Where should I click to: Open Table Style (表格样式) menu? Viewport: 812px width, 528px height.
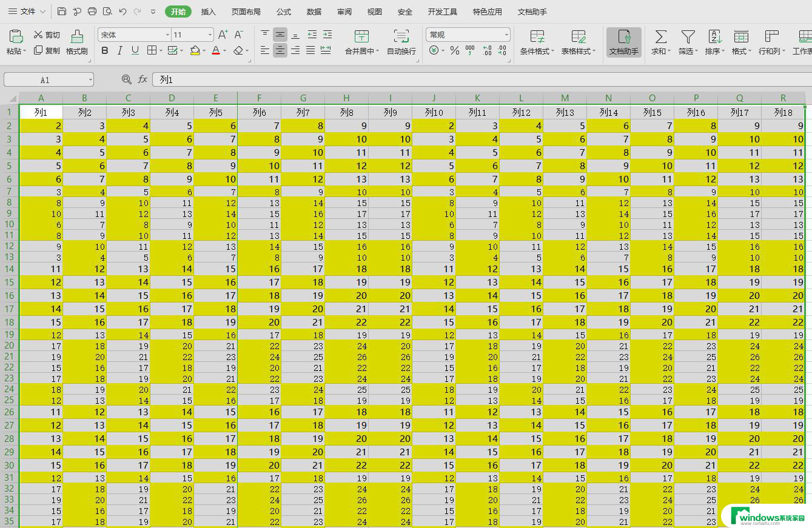pyautogui.click(x=579, y=42)
